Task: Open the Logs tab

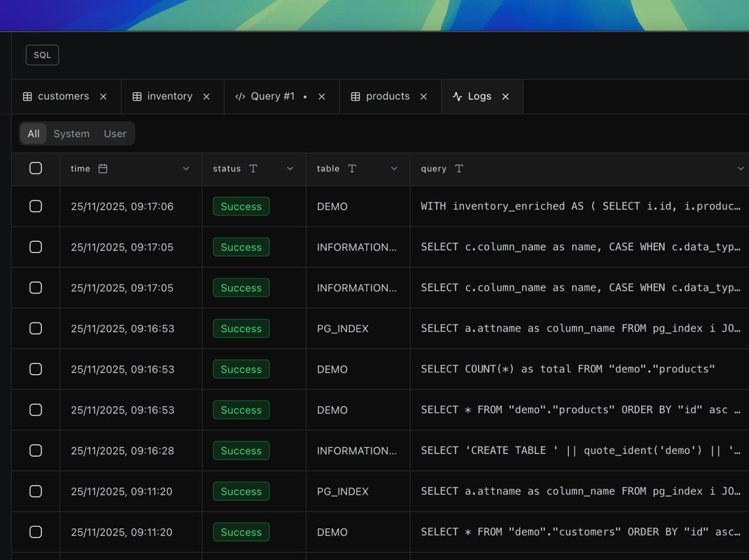Action: click(481, 96)
